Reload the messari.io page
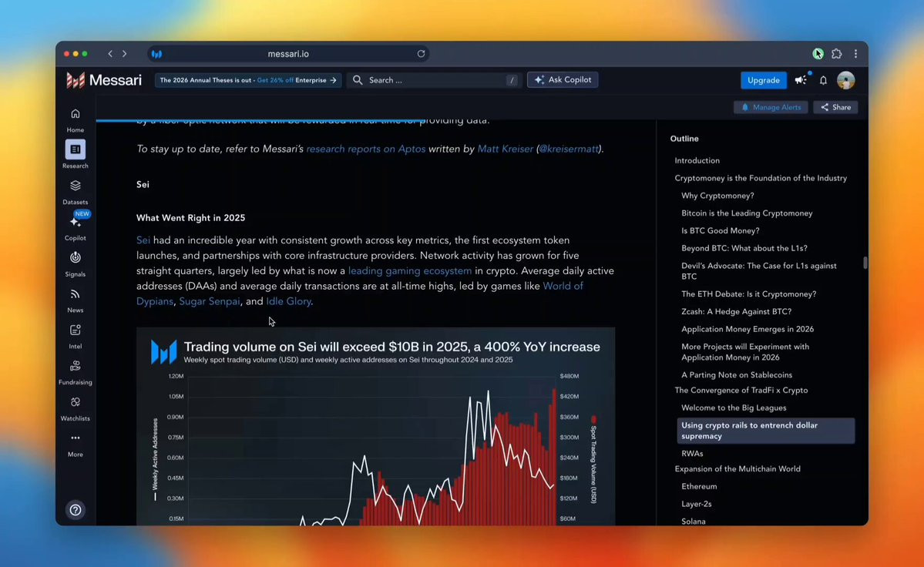924x567 pixels. (421, 54)
